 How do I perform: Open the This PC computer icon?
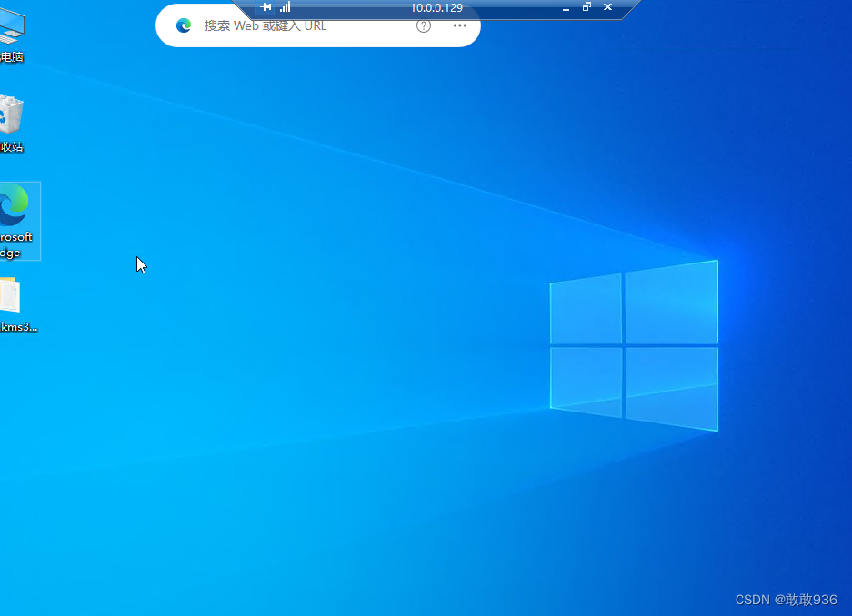click(x=12, y=35)
